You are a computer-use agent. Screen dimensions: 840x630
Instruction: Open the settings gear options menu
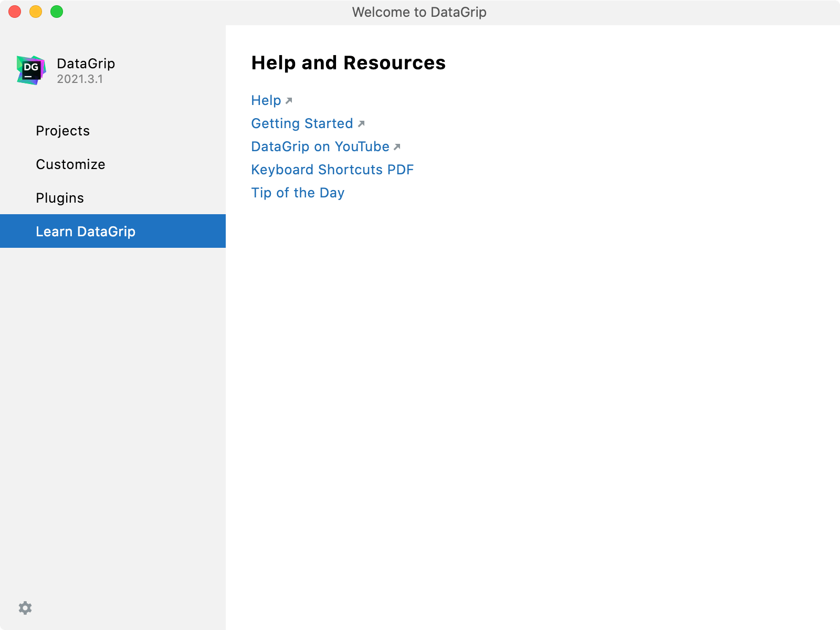(x=25, y=608)
